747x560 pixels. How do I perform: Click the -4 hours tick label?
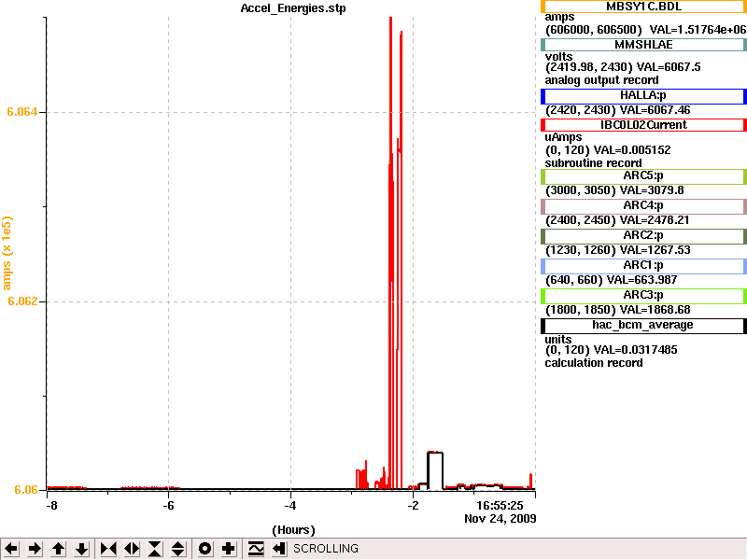[290, 506]
